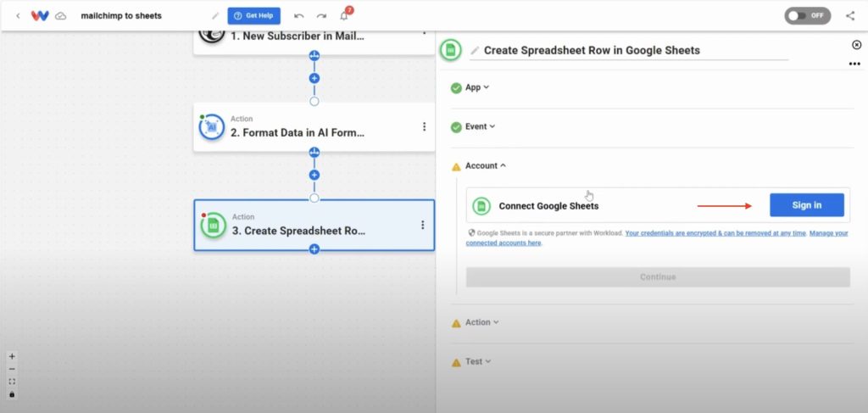The height and width of the screenshot is (413, 868).
Task: Select step 2 Format Data in AI Formatter
Action: (x=314, y=126)
